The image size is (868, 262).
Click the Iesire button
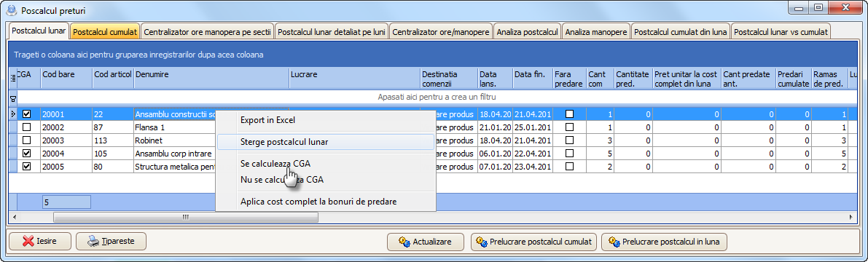[x=39, y=241]
